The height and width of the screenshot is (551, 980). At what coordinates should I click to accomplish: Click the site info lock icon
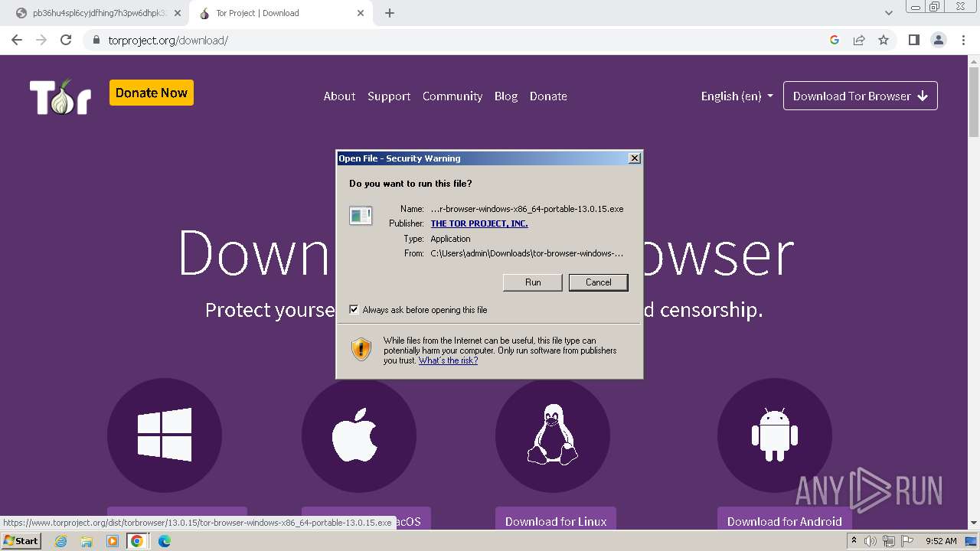(96, 40)
